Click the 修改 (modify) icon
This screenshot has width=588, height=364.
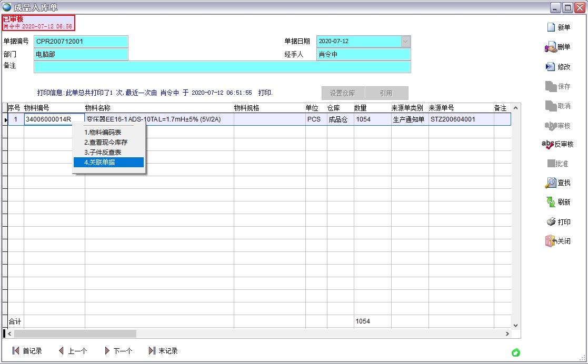[x=551, y=67]
